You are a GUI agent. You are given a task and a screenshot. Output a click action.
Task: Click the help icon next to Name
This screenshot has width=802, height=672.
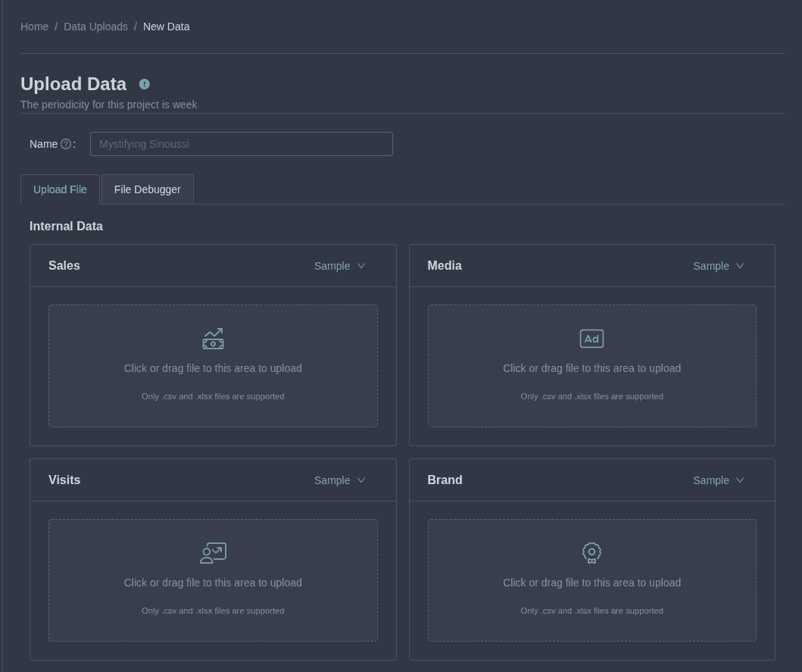(66, 144)
